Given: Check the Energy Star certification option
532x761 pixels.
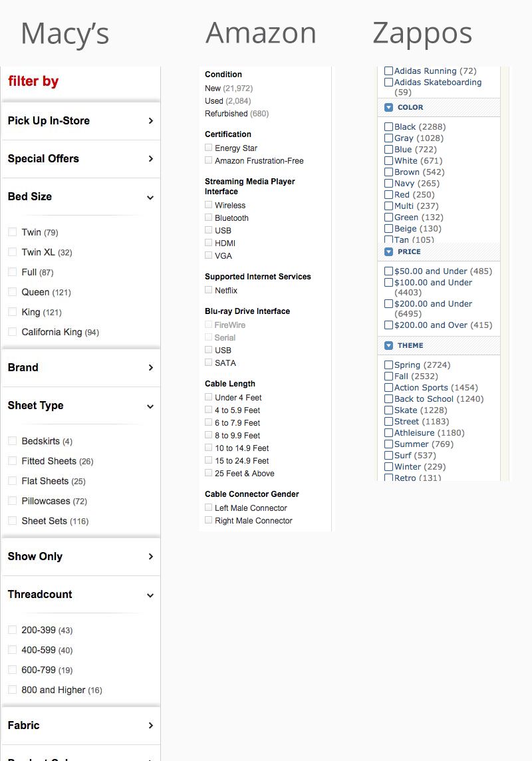Looking at the screenshot, I should pyautogui.click(x=208, y=148).
